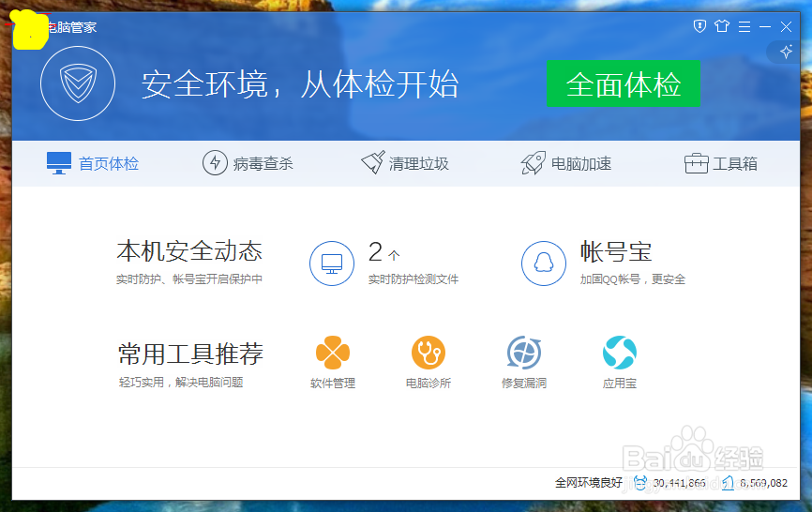Switch to 清理垃圾 tab
Screen dimensions: 812x512
(x=405, y=163)
